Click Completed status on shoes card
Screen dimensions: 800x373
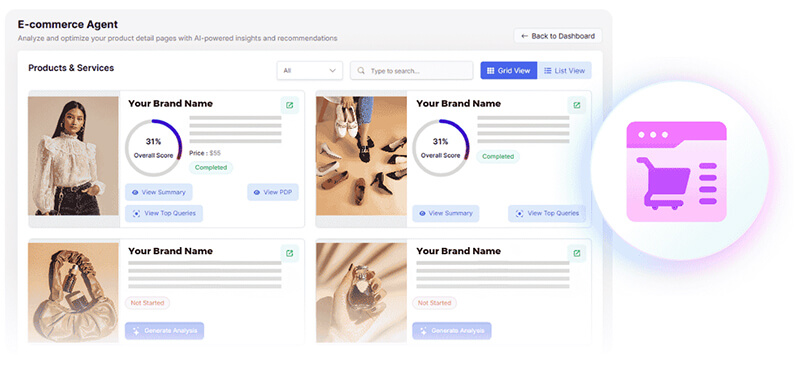(x=498, y=157)
